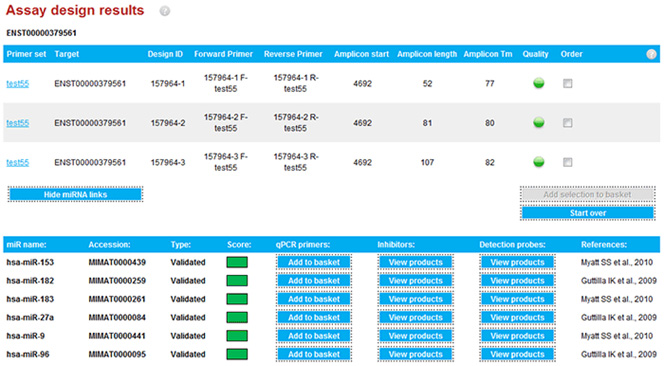Viewport: 665px width, 366px height.
Task: Select accession MIMAT0000259
Action: click(117, 281)
